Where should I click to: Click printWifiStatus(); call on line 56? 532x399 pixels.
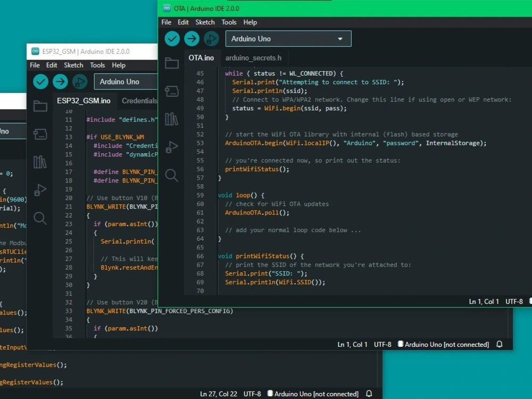(257, 169)
